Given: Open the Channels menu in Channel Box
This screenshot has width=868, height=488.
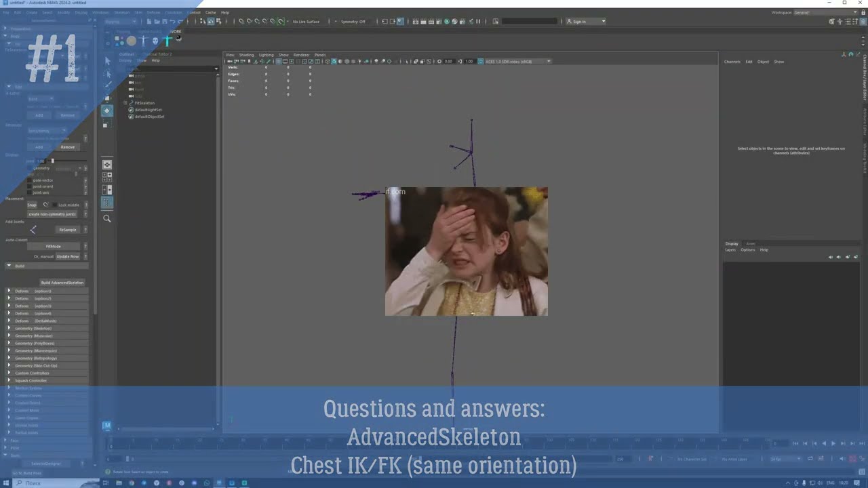Looking at the screenshot, I should tap(732, 62).
